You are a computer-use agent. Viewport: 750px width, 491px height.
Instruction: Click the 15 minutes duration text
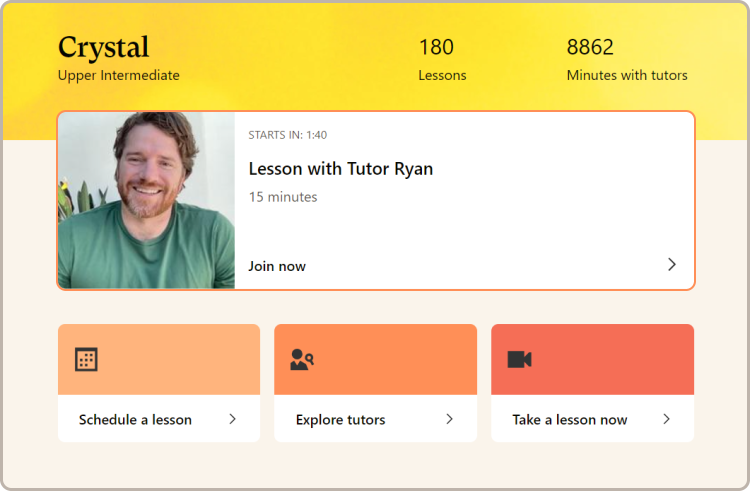click(x=283, y=197)
